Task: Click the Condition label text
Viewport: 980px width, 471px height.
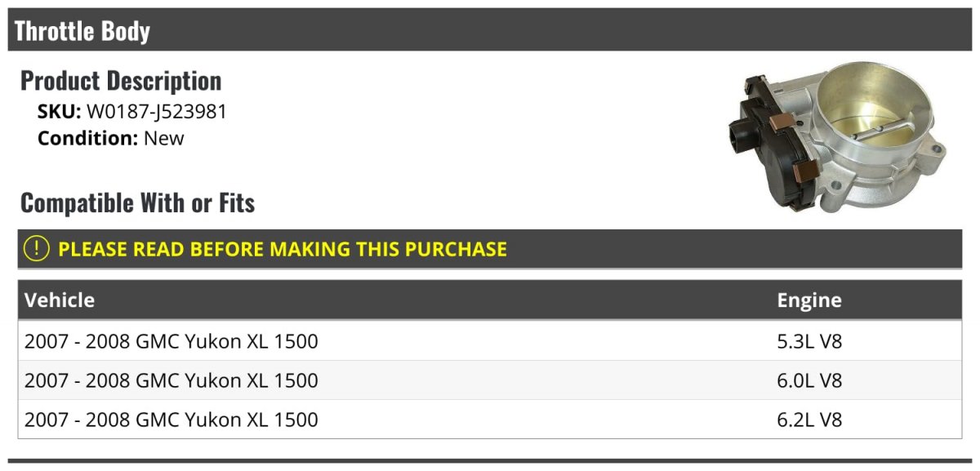Action: pyautogui.click(x=87, y=138)
